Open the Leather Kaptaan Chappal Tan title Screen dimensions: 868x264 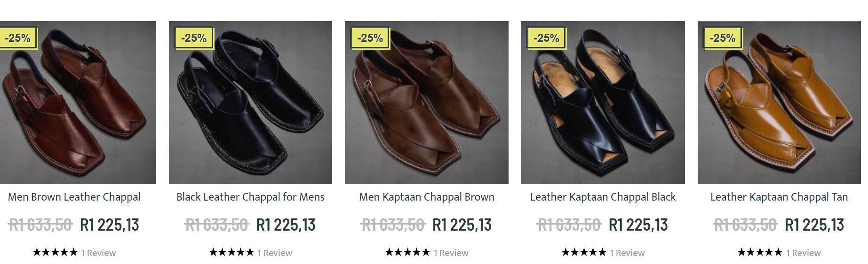click(x=779, y=197)
